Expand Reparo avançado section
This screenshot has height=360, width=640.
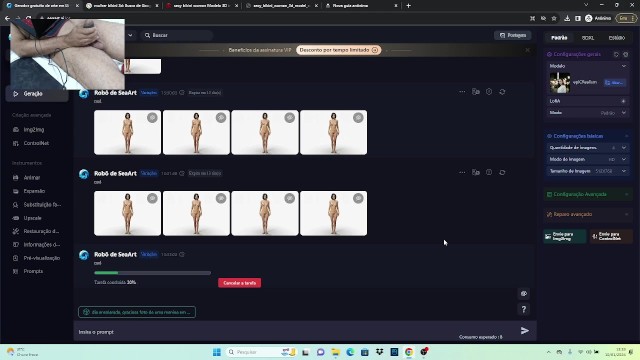point(588,214)
